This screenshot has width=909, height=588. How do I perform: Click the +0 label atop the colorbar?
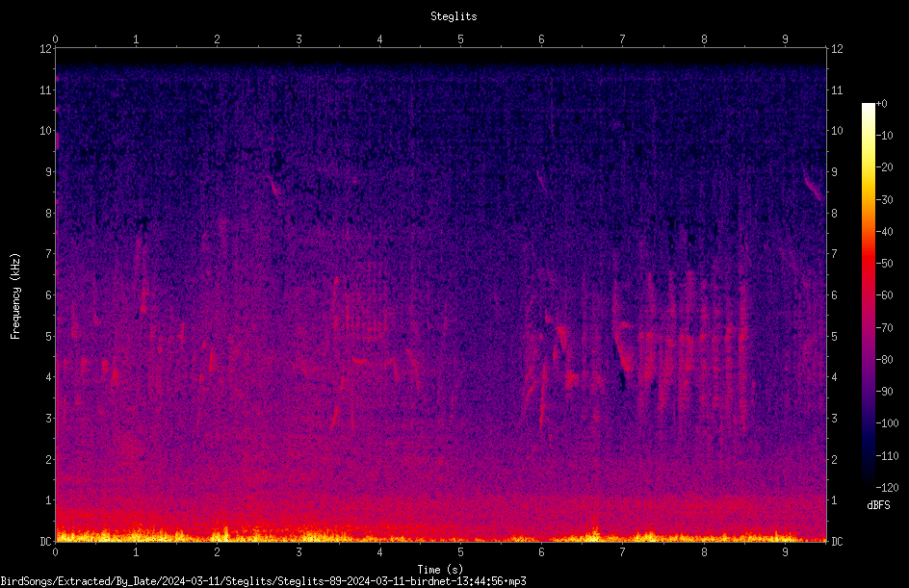881,103
